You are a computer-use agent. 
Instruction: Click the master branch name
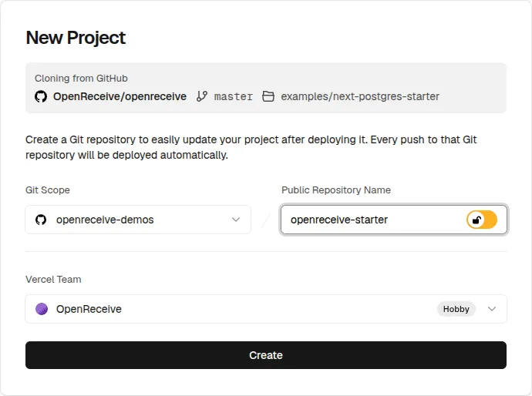coord(234,96)
